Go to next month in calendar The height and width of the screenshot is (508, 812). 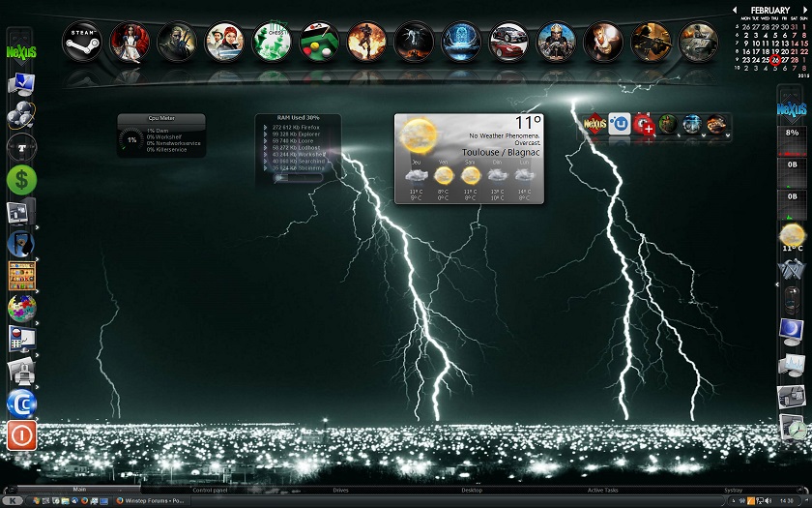click(x=804, y=10)
